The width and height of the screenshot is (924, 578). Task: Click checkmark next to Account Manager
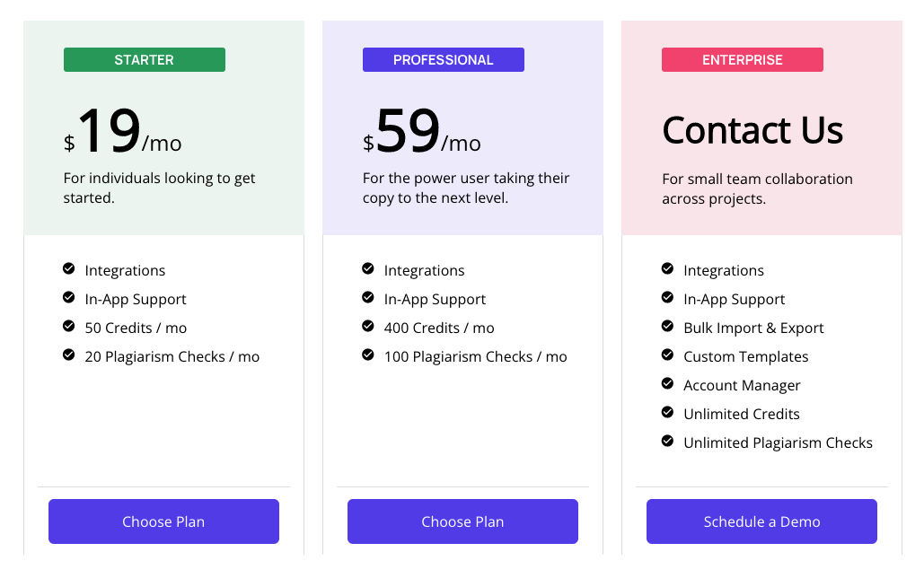[x=667, y=384]
